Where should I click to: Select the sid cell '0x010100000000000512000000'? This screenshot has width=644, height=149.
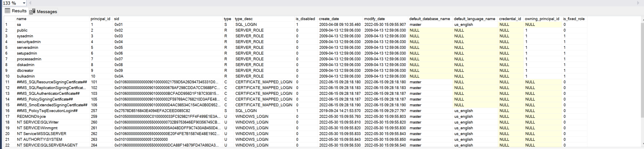(x=168, y=140)
